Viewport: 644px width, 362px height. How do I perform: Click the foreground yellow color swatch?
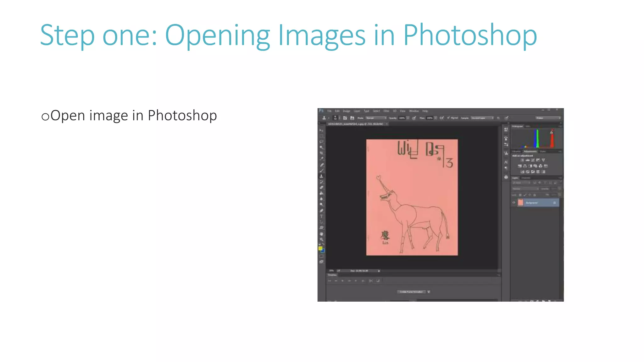[320, 248]
